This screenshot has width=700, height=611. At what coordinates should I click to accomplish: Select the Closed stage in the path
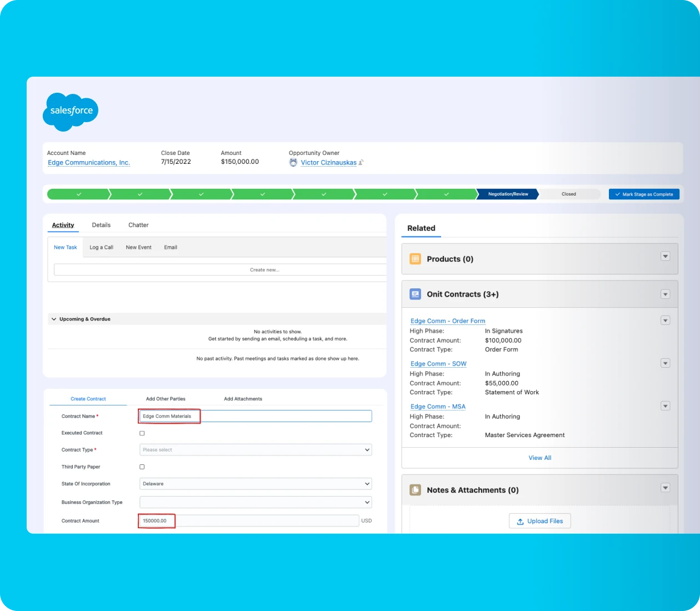click(569, 194)
